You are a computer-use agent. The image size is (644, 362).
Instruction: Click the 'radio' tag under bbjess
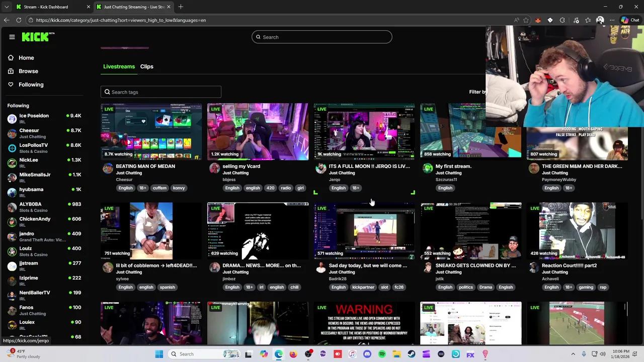(286, 188)
